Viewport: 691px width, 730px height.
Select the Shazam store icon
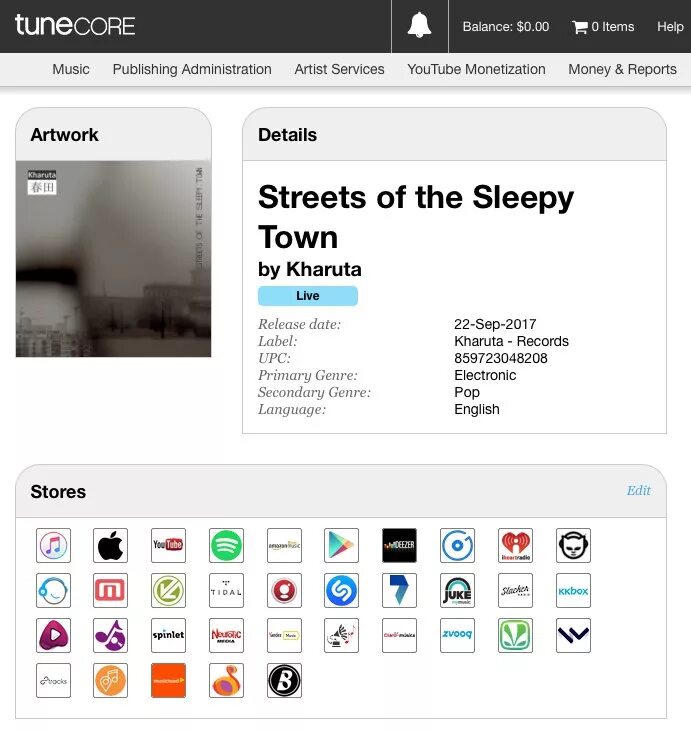point(341,590)
